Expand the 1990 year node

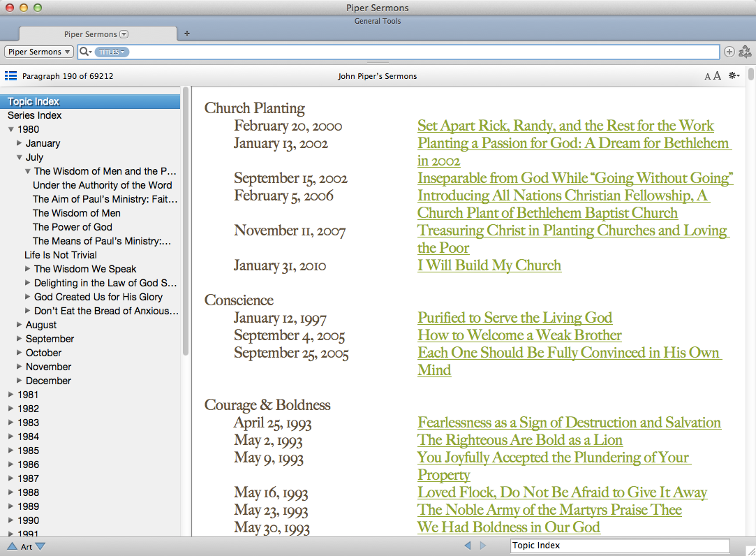10,520
